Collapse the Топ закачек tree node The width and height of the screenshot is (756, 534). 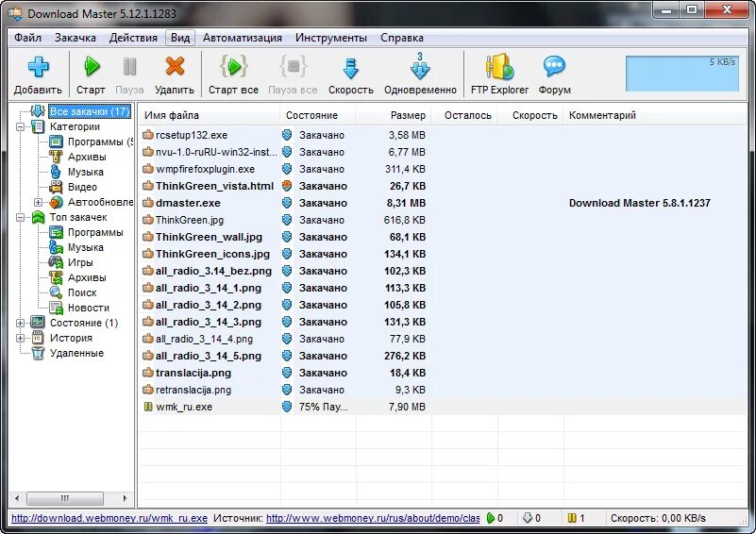pyautogui.click(x=20, y=217)
